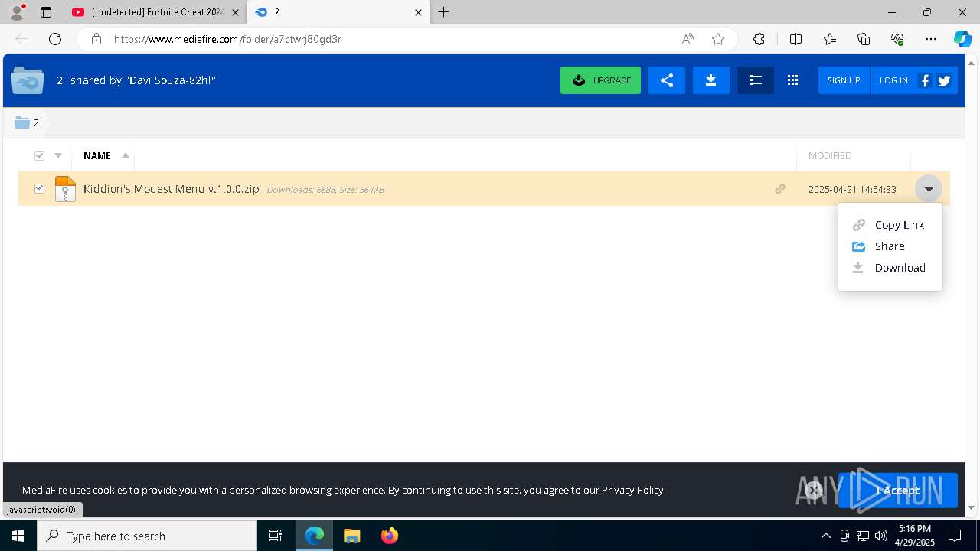Add this page to favorites star
980x551 pixels.
(x=718, y=39)
